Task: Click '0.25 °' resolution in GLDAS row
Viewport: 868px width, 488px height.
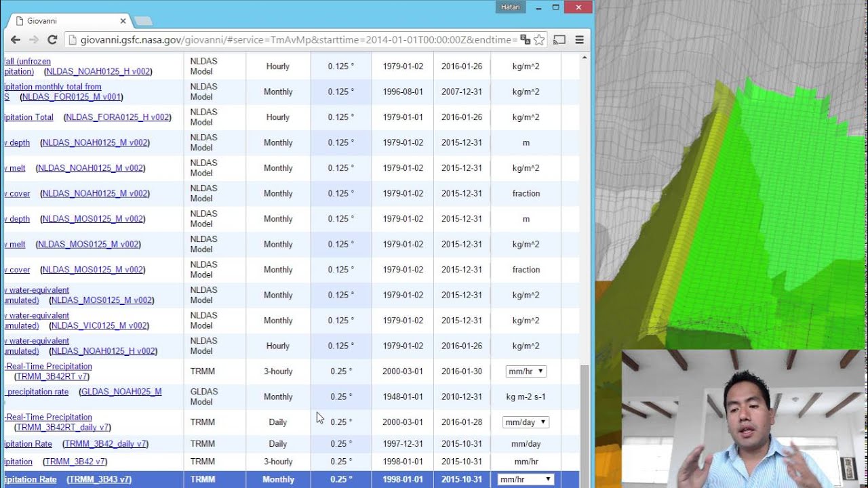Action: (x=341, y=396)
